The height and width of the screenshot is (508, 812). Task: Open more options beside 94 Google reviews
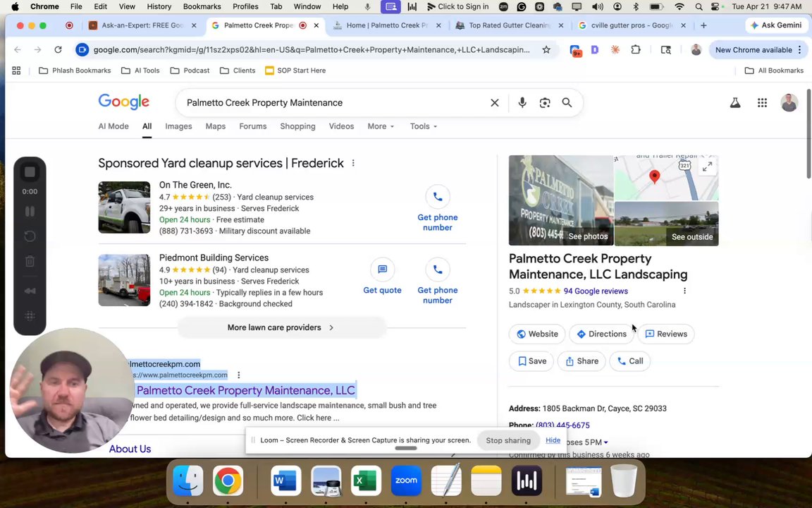click(684, 291)
